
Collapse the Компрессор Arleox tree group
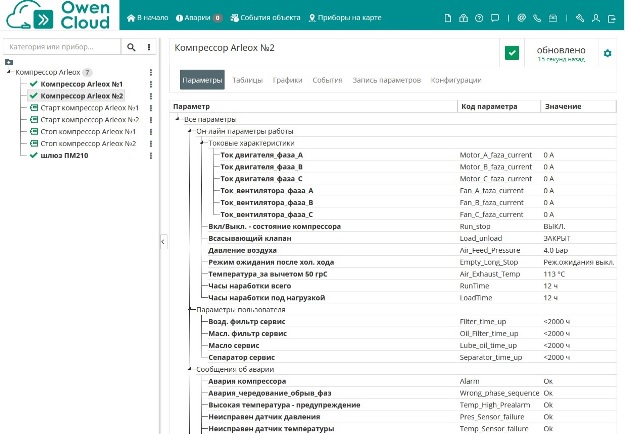[8, 72]
